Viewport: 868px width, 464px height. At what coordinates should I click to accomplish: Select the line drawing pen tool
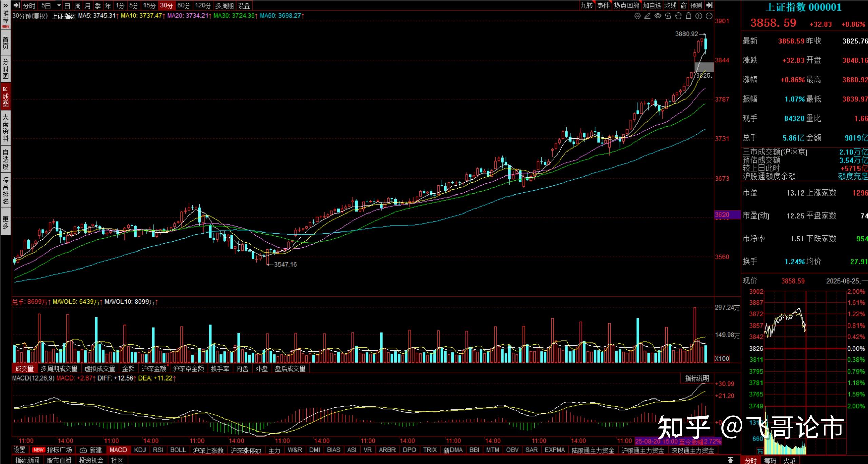click(x=648, y=16)
